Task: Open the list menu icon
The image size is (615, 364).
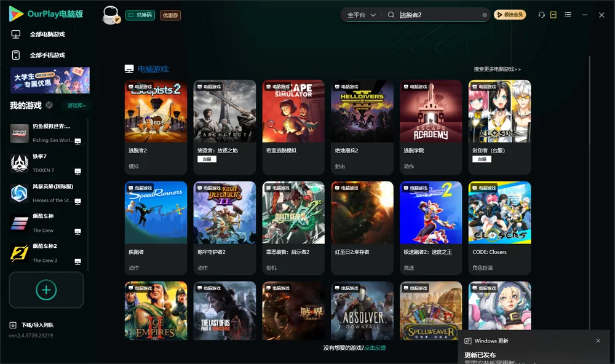Action: pyautogui.click(x=568, y=15)
